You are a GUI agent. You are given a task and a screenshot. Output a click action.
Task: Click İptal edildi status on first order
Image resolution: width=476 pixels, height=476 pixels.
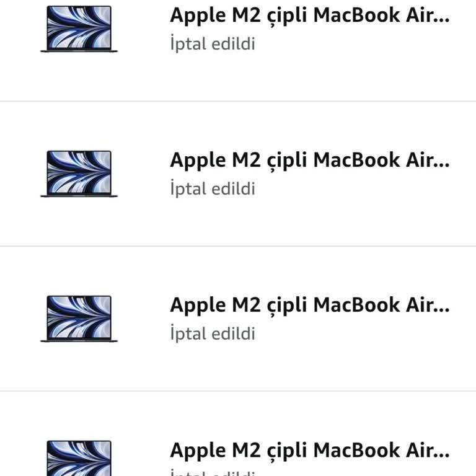point(213,43)
